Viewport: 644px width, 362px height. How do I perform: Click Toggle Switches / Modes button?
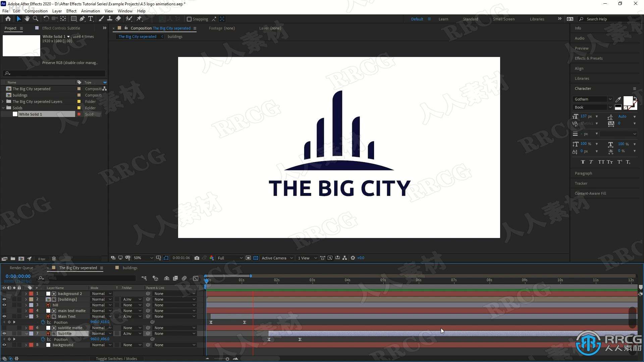click(116, 359)
